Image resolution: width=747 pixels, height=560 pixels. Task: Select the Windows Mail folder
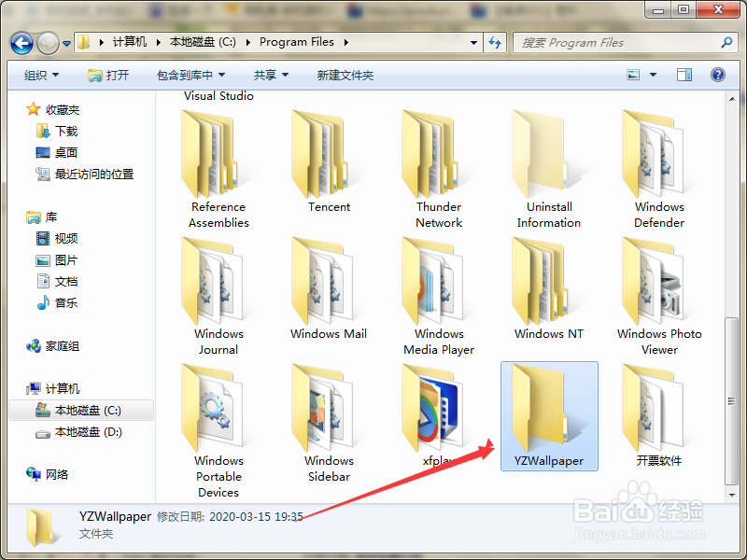tap(330, 289)
